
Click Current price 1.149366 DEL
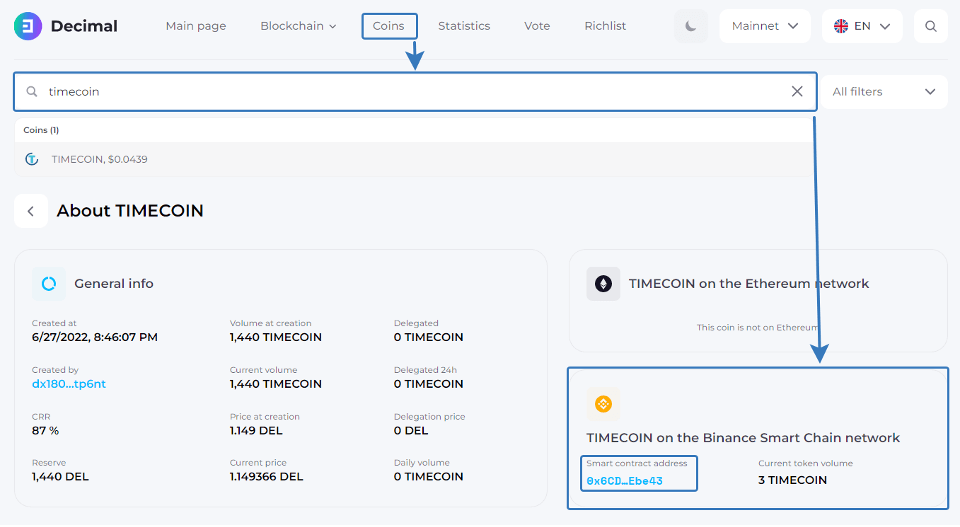(x=266, y=477)
